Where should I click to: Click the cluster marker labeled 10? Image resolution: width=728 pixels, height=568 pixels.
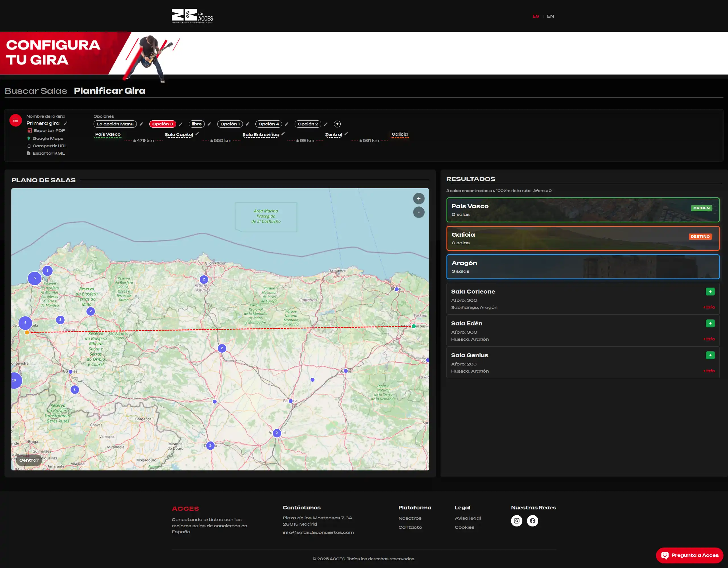pos(15,380)
